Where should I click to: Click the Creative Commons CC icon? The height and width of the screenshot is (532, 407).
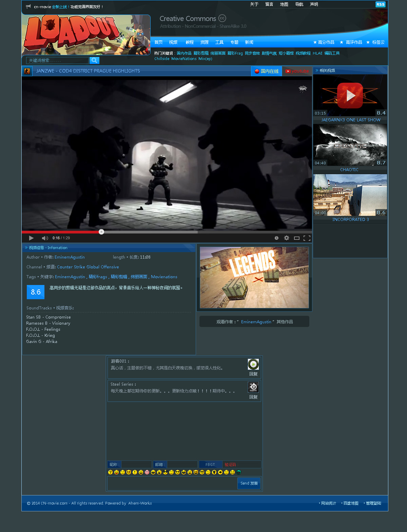[x=222, y=18]
